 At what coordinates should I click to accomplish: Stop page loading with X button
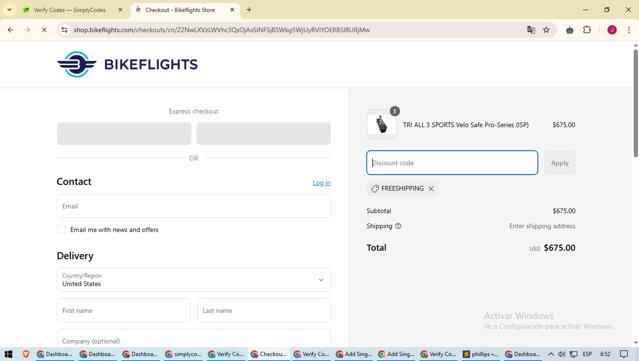click(44, 30)
